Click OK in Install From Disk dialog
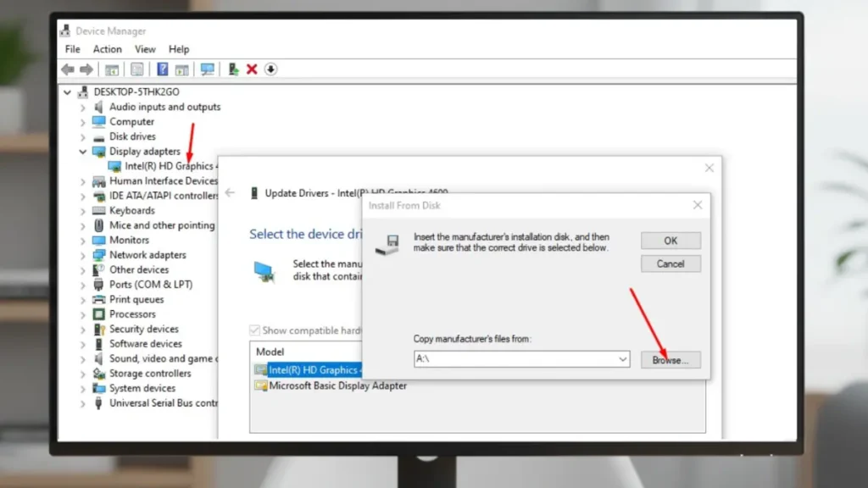 click(x=670, y=241)
